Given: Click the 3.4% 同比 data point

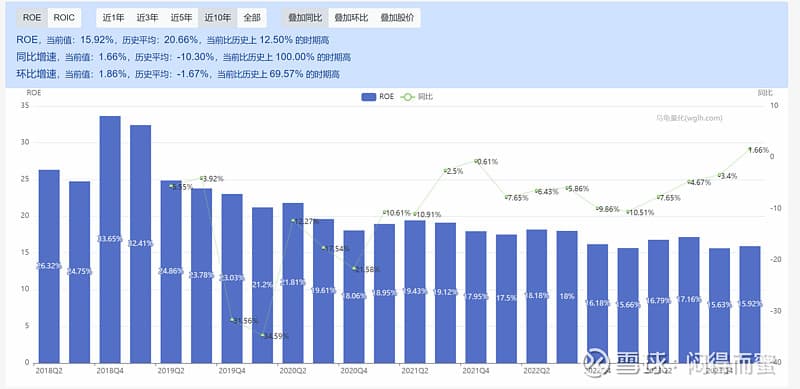Looking at the screenshot, I should pyautogui.click(x=719, y=175).
